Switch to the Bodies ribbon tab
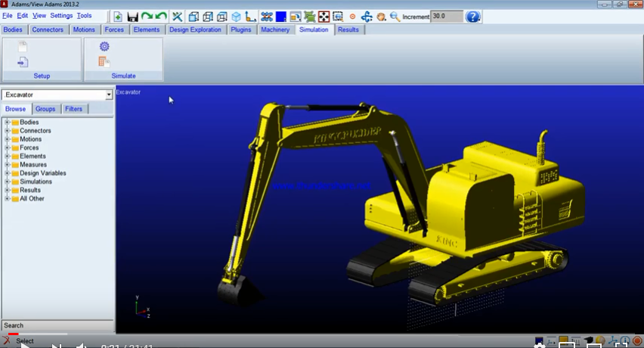This screenshot has width=644, height=348. click(x=13, y=30)
